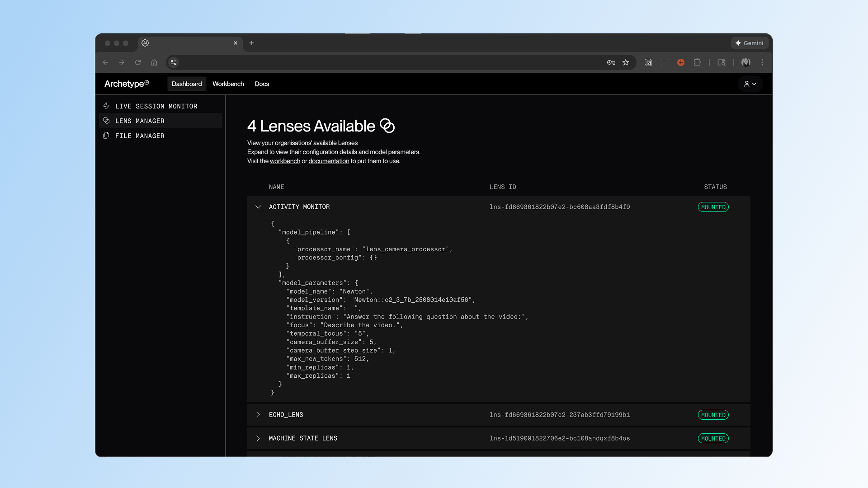The height and width of the screenshot is (488, 868).
Task: Toggle the ACTIVITY MONITOR mounted badge
Action: (x=713, y=207)
